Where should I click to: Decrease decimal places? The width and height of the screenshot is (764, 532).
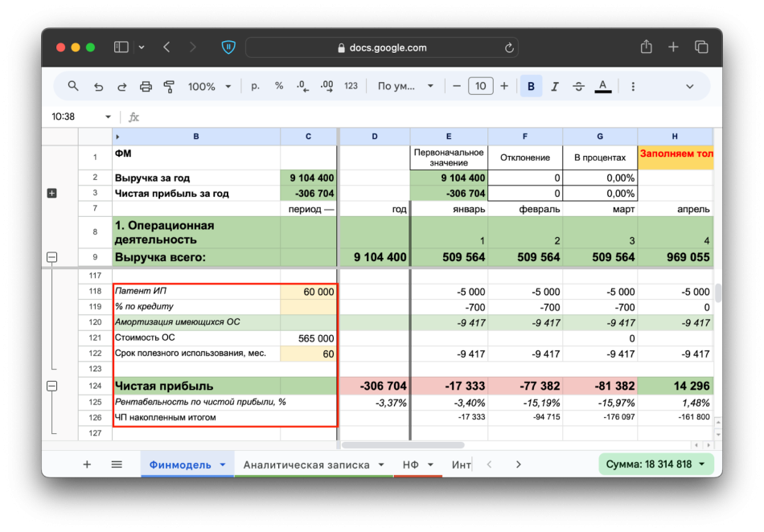click(302, 86)
